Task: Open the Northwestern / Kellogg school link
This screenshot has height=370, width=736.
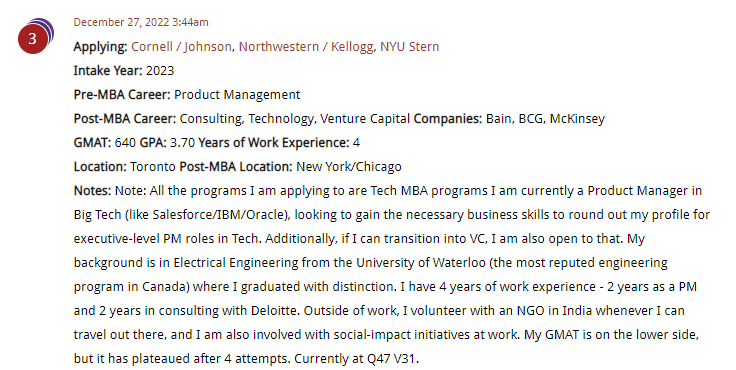Action: pyautogui.click(x=306, y=46)
